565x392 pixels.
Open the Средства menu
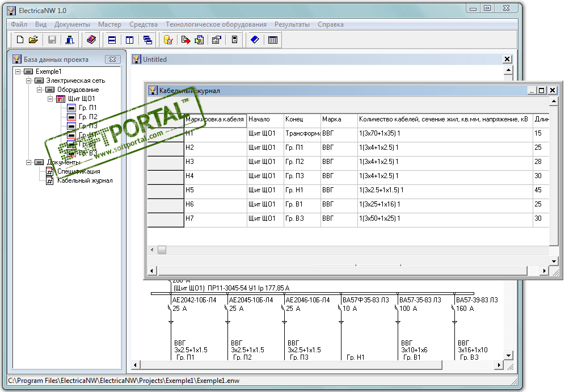[x=144, y=24]
